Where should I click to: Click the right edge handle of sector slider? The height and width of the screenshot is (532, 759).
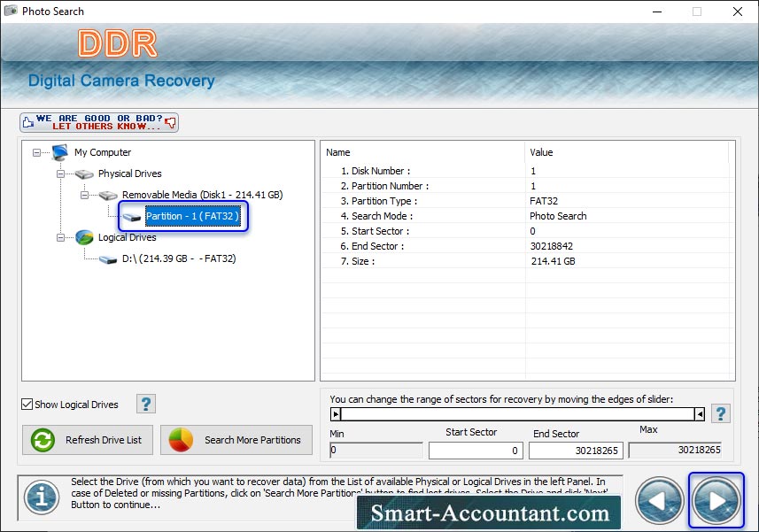pyautogui.click(x=700, y=414)
